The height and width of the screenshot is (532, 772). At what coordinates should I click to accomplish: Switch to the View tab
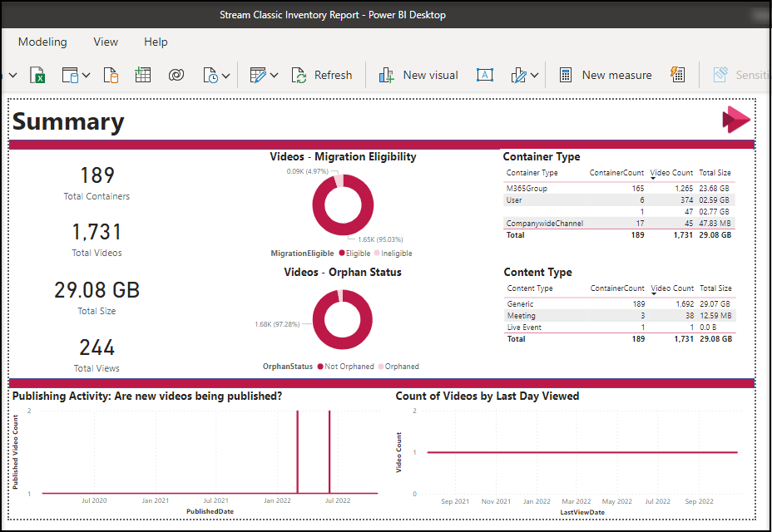[x=106, y=42]
